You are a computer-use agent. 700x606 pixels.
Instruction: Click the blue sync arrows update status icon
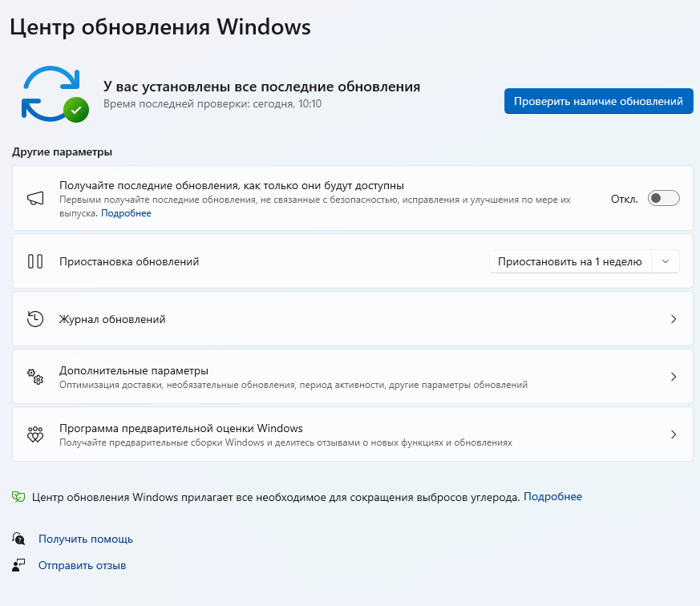[x=55, y=94]
